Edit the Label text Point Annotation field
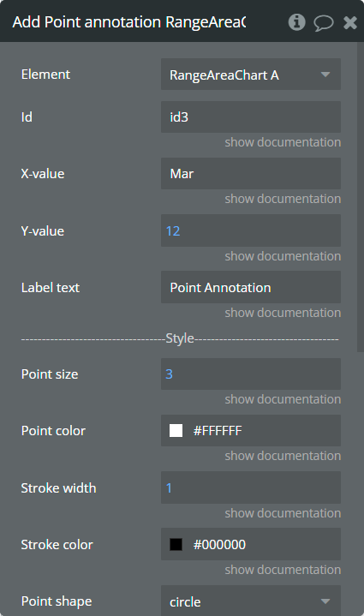The height and width of the screenshot is (616, 364). click(x=251, y=287)
